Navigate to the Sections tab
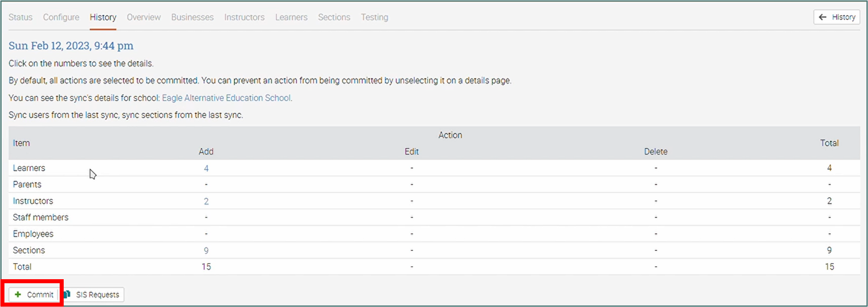868x307 pixels. [x=334, y=17]
